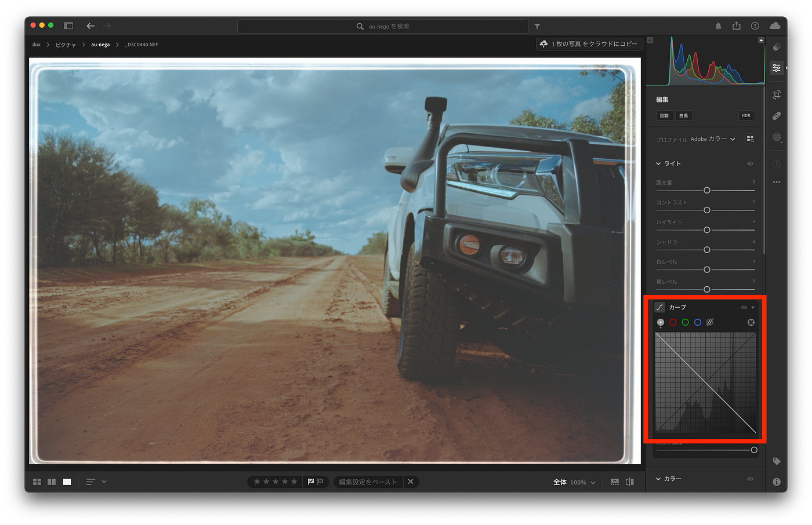Open the keywords tag panel
812x525 pixels.
click(x=777, y=461)
